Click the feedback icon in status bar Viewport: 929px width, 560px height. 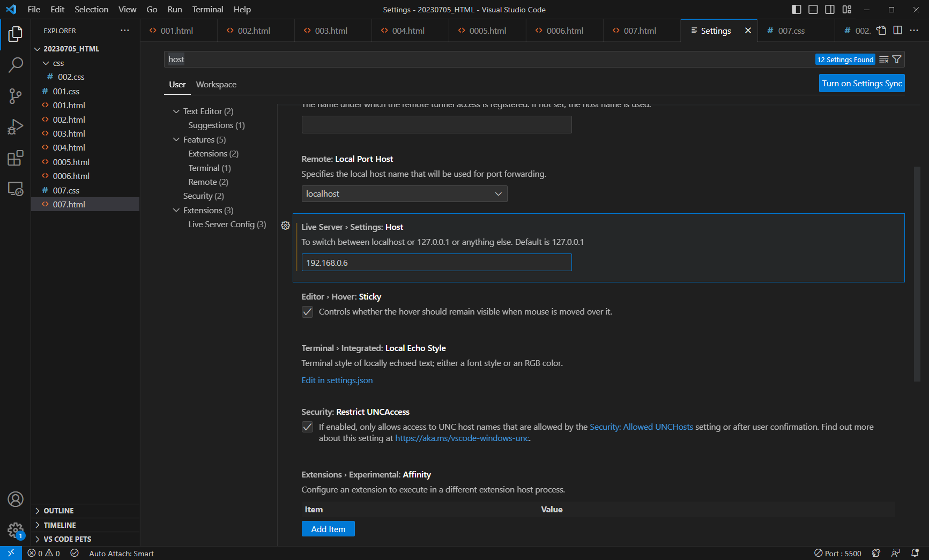pos(896,553)
